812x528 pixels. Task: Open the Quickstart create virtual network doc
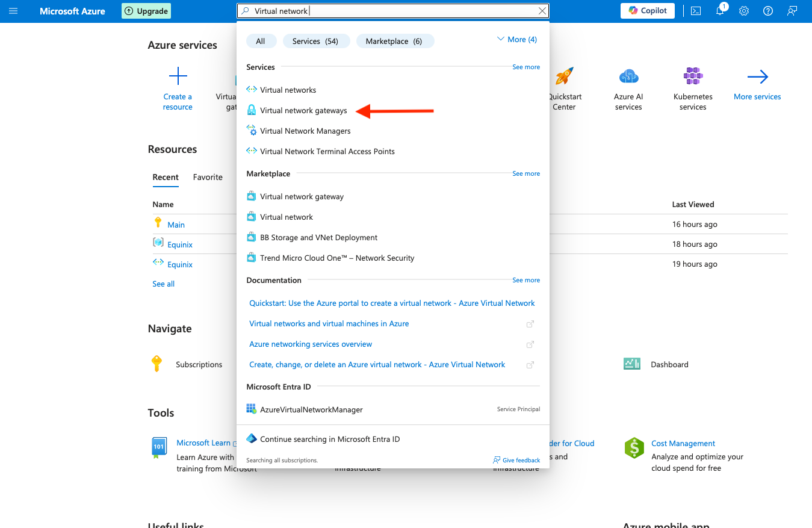point(392,303)
